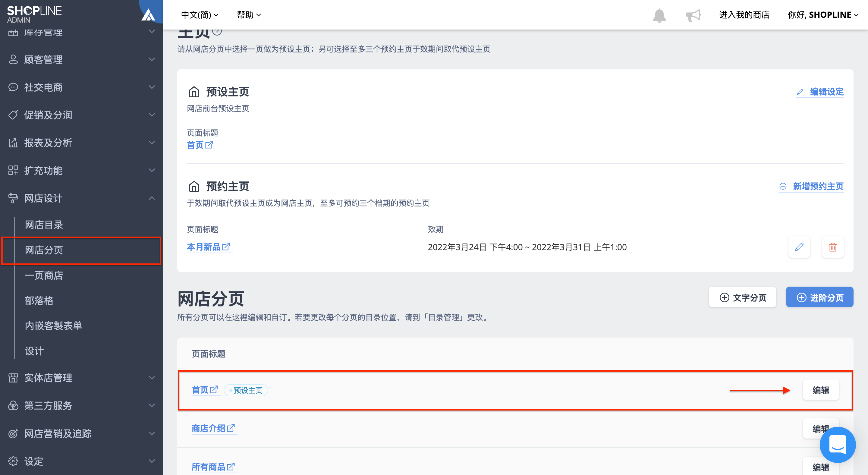Open 设计 submenu item

tap(34, 351)
